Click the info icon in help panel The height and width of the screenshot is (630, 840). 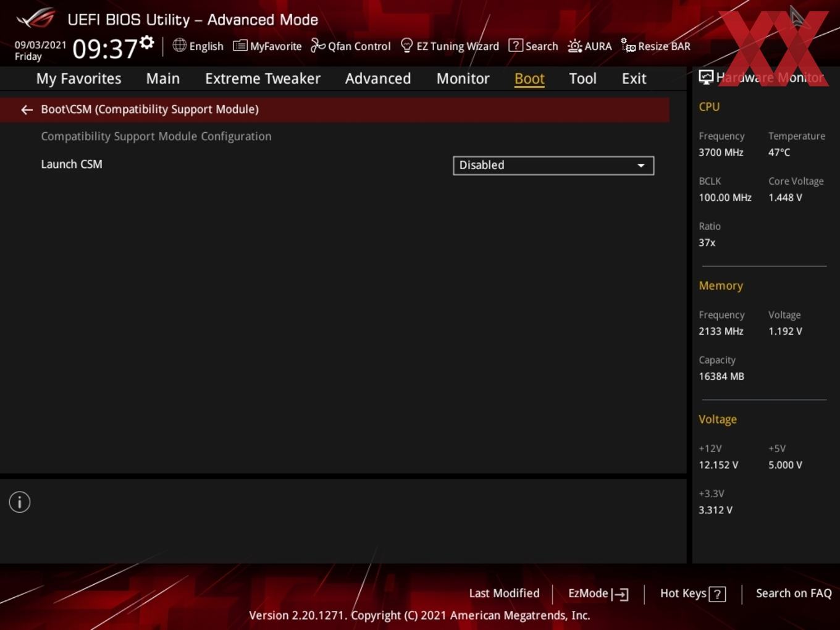click(20, 502)
